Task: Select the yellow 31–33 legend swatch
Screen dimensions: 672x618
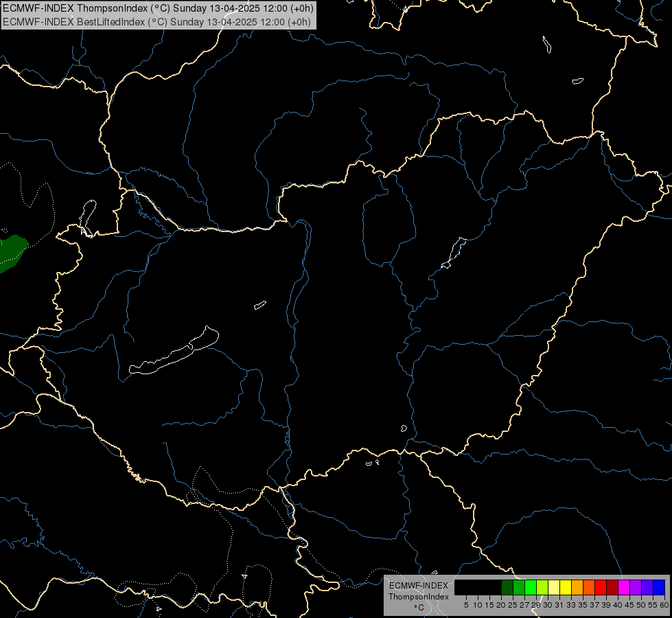Action: [566, 587]
